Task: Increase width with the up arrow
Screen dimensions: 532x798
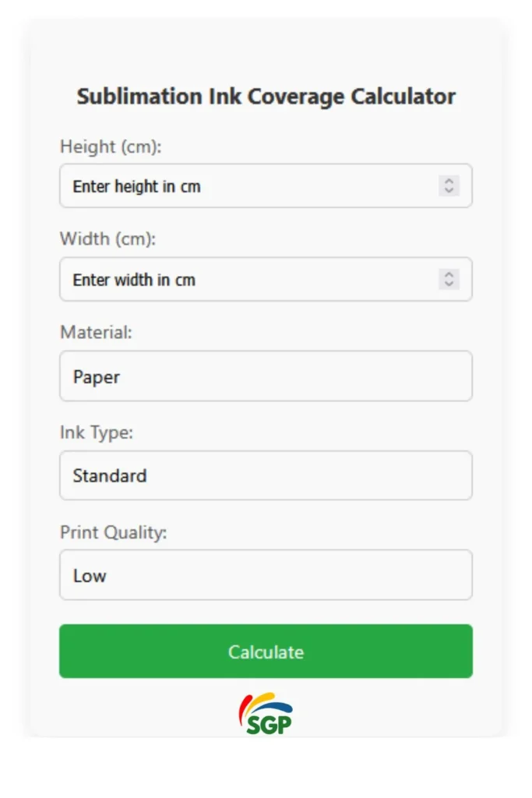Action: (x=449, y=274)
